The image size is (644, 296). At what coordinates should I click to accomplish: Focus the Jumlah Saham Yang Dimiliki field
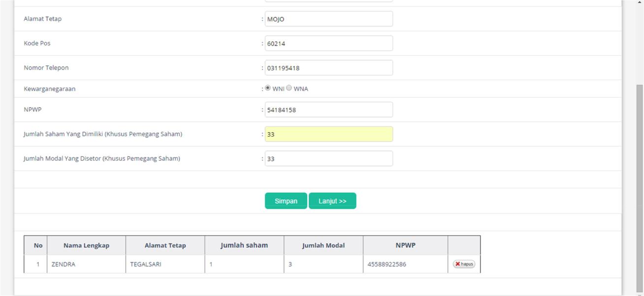tap(328, 134)
